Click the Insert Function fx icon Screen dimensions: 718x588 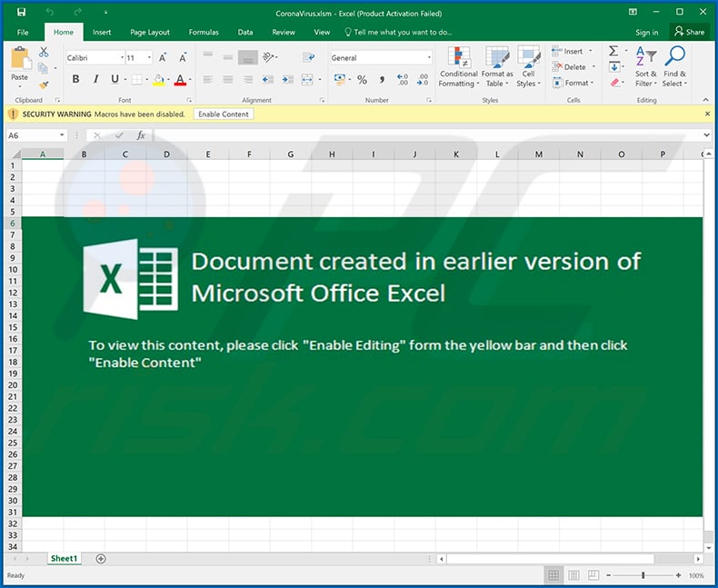click(x=141, y=135)
